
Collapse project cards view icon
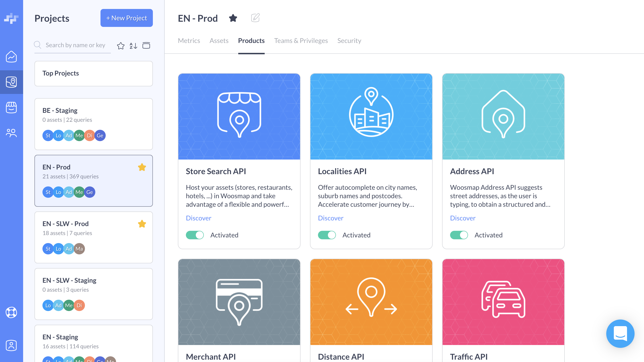coord(146,46)
